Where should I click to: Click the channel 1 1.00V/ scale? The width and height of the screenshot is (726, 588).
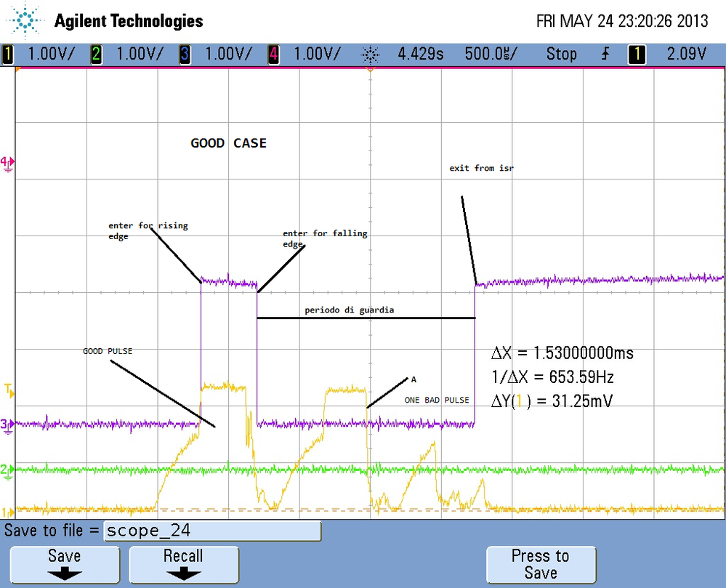[x=51, y=55]
